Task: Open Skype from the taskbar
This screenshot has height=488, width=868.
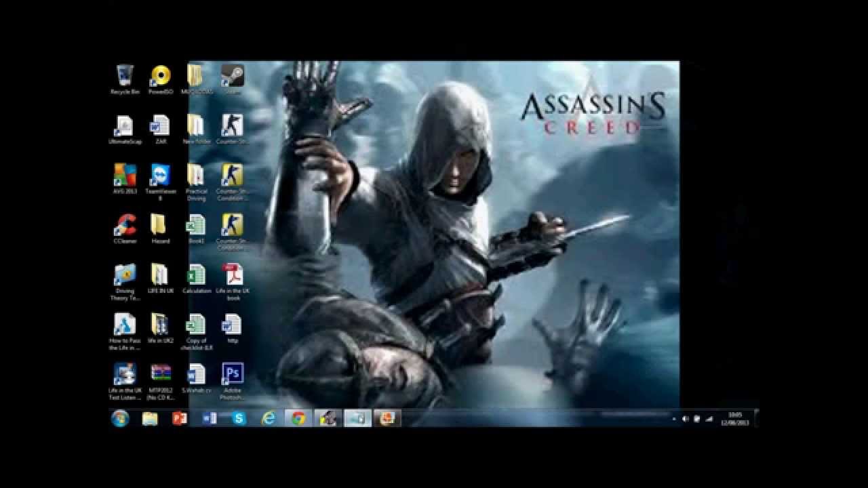Action: (x=239, y=418)
